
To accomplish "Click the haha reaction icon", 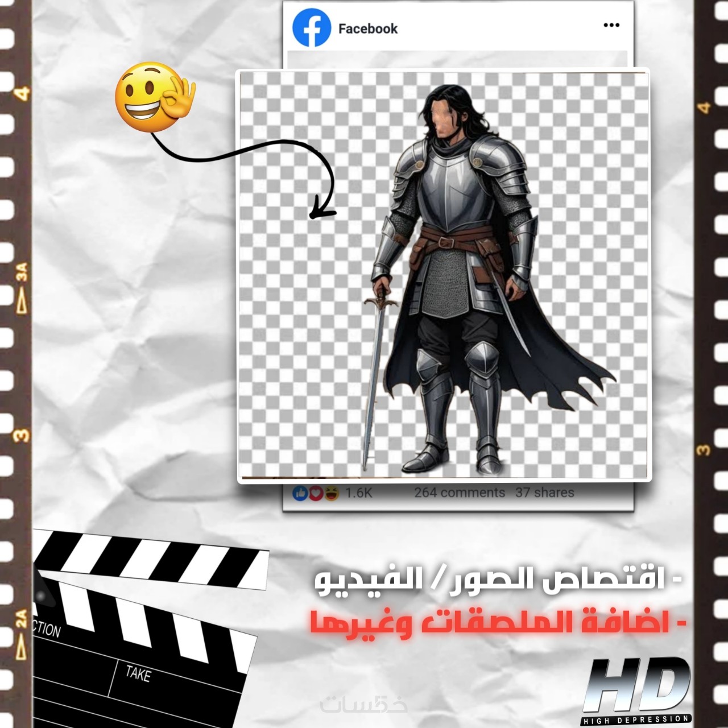I will point(332,493).
